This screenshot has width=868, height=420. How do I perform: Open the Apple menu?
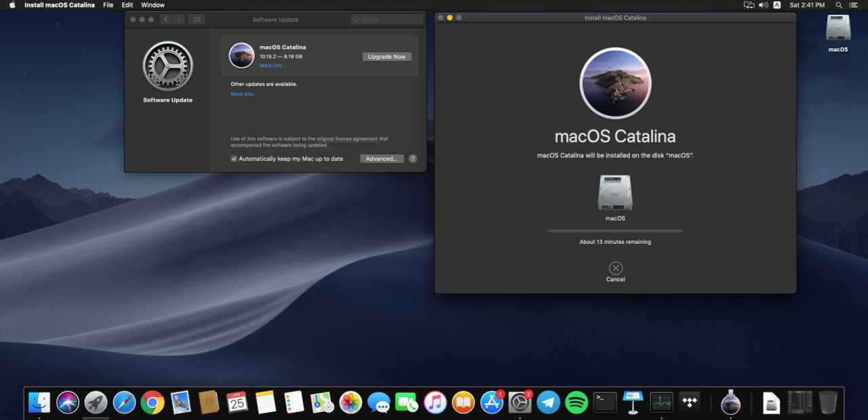pyautogui.click(x=12, y=5)
